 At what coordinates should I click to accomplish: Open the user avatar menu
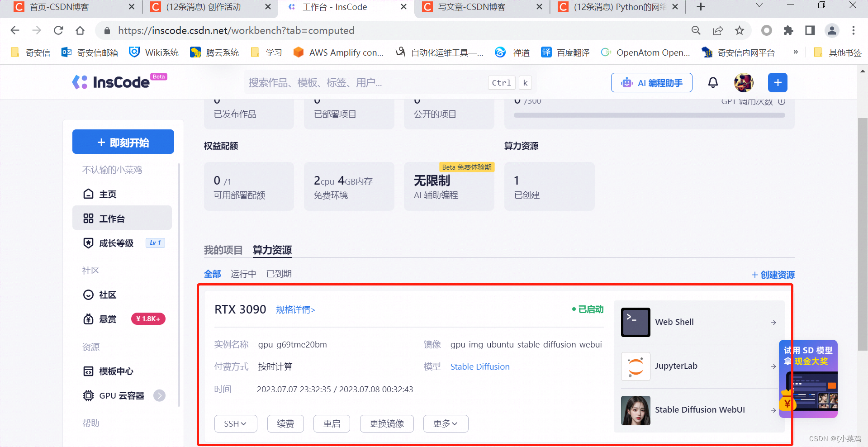(744, 82)
